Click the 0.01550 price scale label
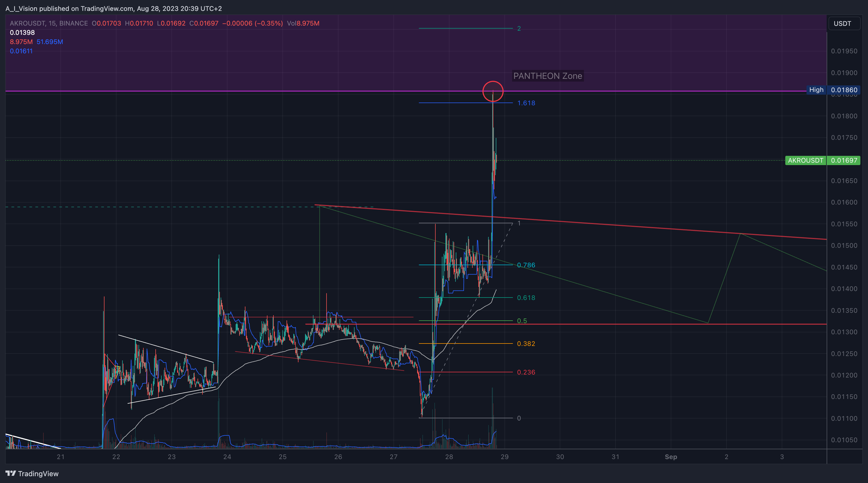 pos(844,224)
